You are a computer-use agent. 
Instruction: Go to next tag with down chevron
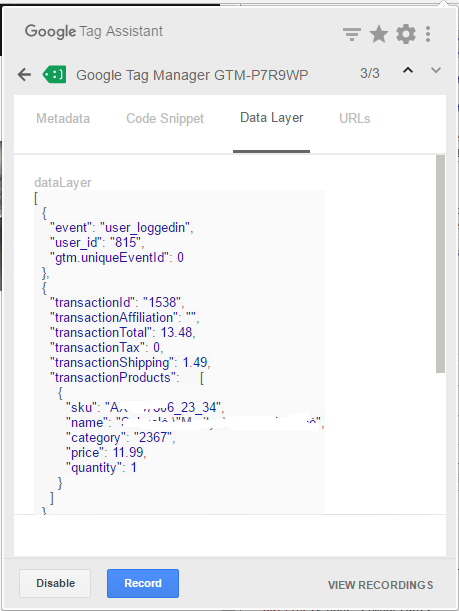pyautogui.click(x=436, y=71)
